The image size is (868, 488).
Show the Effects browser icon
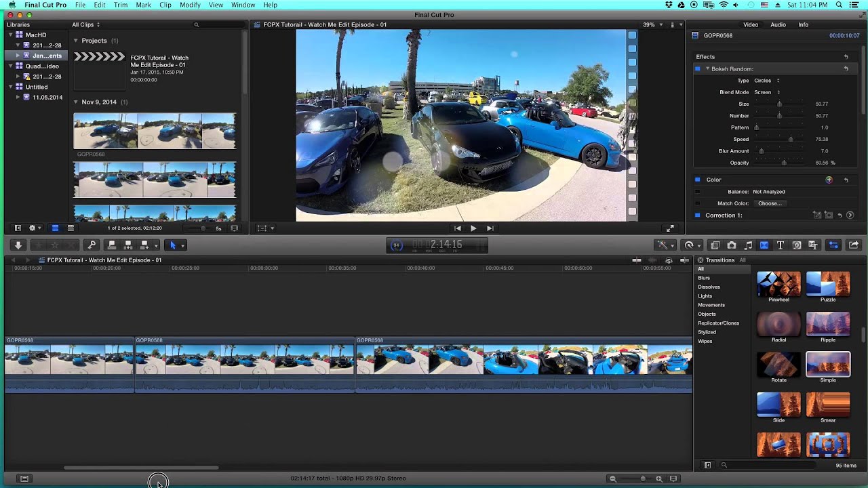[x=715, y=245]
